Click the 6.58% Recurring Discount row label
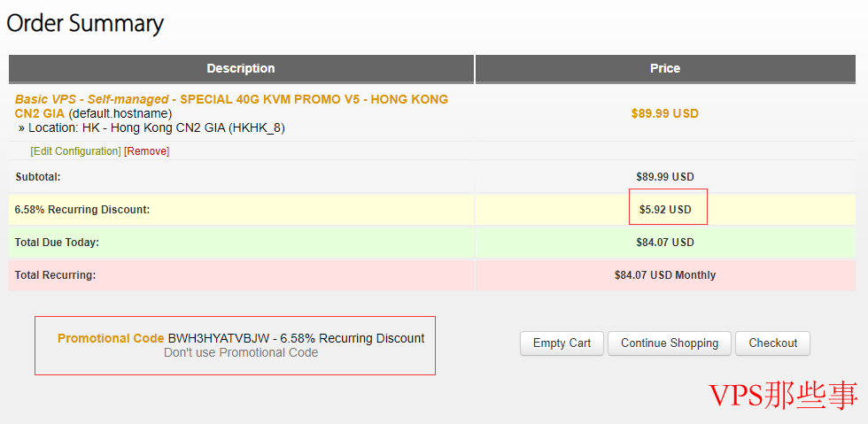 tap(82, 210)
